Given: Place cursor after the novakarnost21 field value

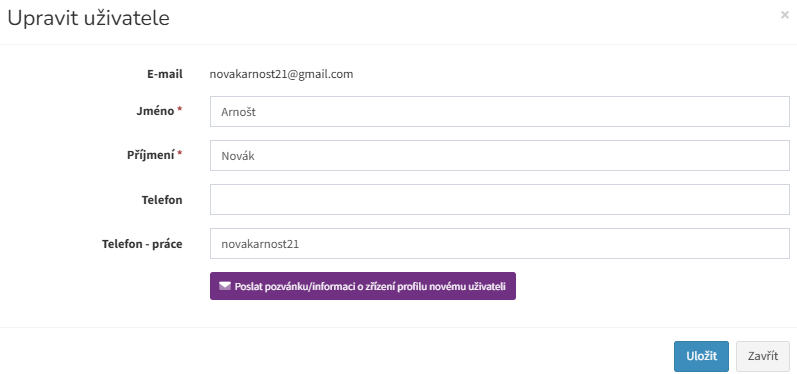Looking at the screenshot, I should pyautogui.click(x=300, y=244).
